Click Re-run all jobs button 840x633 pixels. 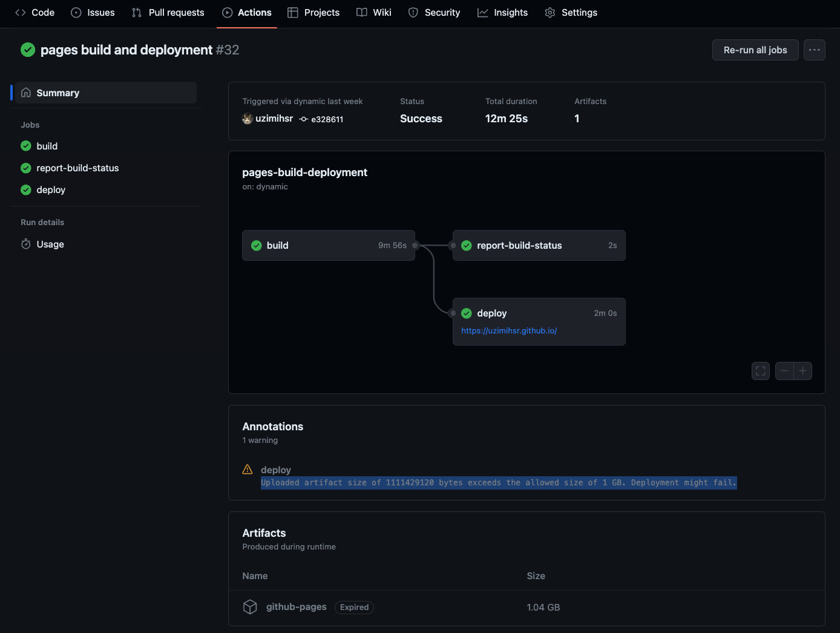755,50
